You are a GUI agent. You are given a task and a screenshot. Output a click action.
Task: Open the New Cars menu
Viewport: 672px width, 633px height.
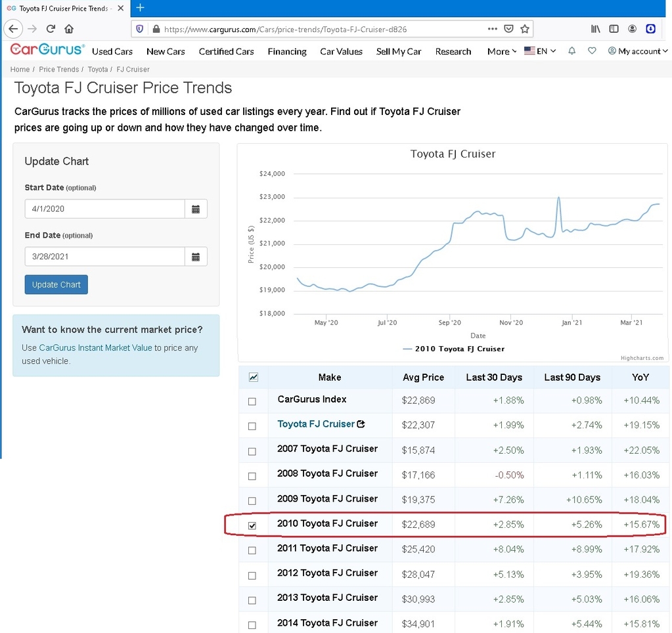point(166,51)
